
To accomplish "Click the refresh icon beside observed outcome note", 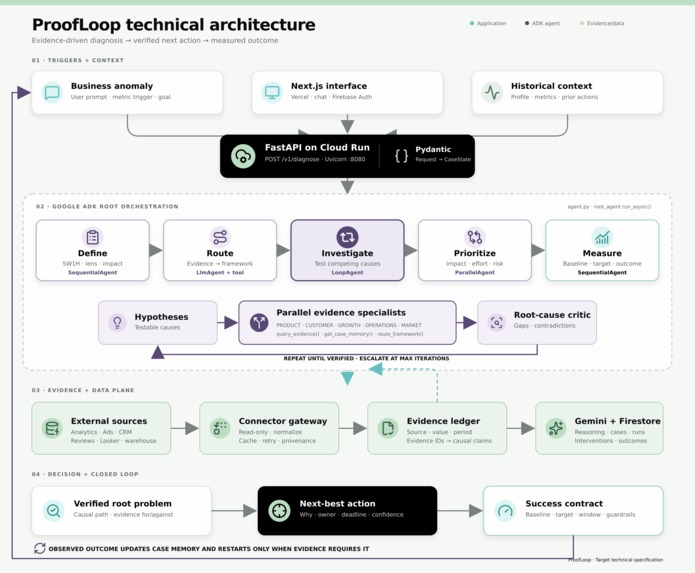I will click(39, 549).
